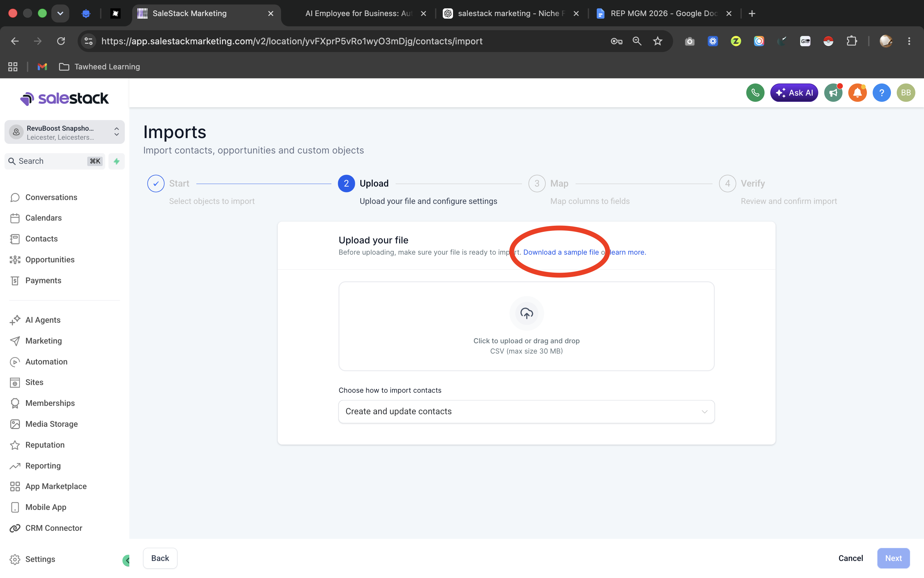Open App Marketplace
Viewport: 924px width, 578px height.
click(x=56, y=486)
